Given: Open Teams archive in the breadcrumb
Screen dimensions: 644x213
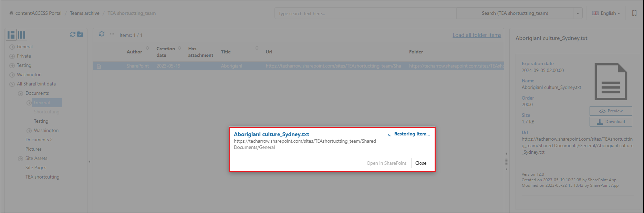Looking at the screenshot, I should click(x=84, y=13).
